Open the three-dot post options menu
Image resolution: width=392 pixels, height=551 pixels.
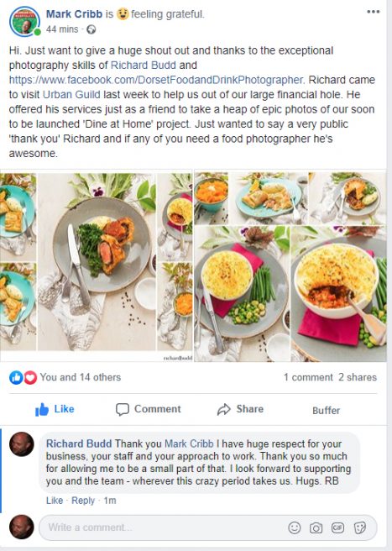coord(373,12)
